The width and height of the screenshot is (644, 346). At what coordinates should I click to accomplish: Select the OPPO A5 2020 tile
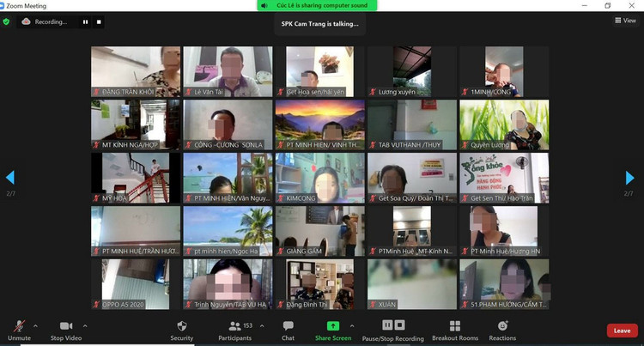[x=136, y=284]
